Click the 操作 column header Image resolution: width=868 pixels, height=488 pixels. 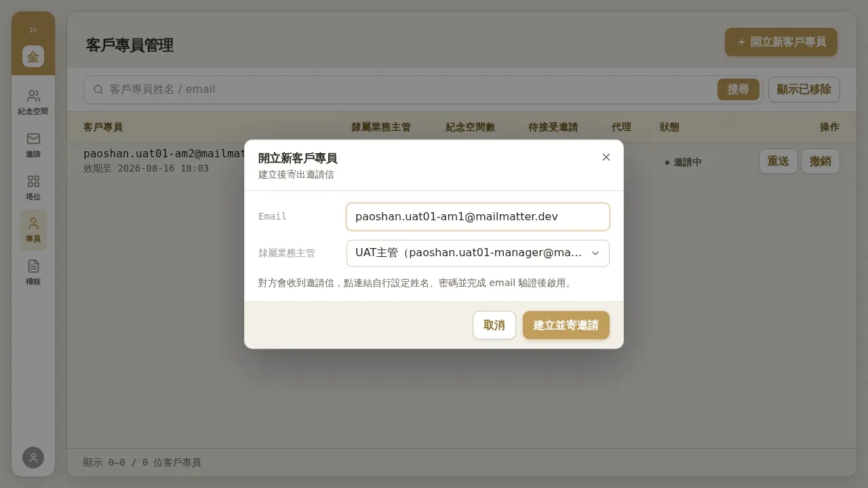[x=829, y=127]
